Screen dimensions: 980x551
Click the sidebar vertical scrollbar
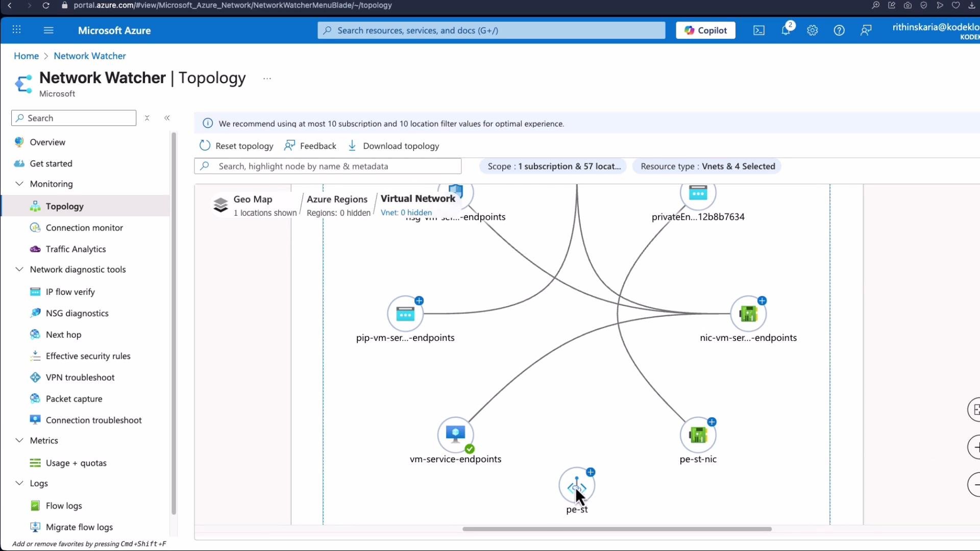click(174, 323)
